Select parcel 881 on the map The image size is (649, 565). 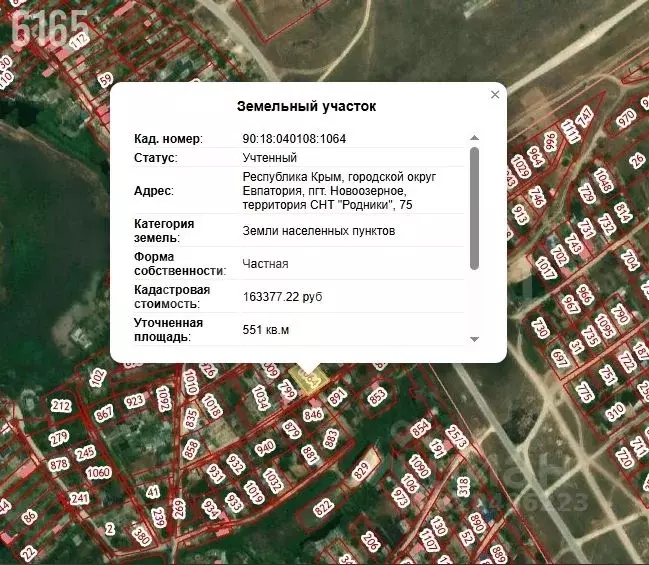tap(309, 454)
